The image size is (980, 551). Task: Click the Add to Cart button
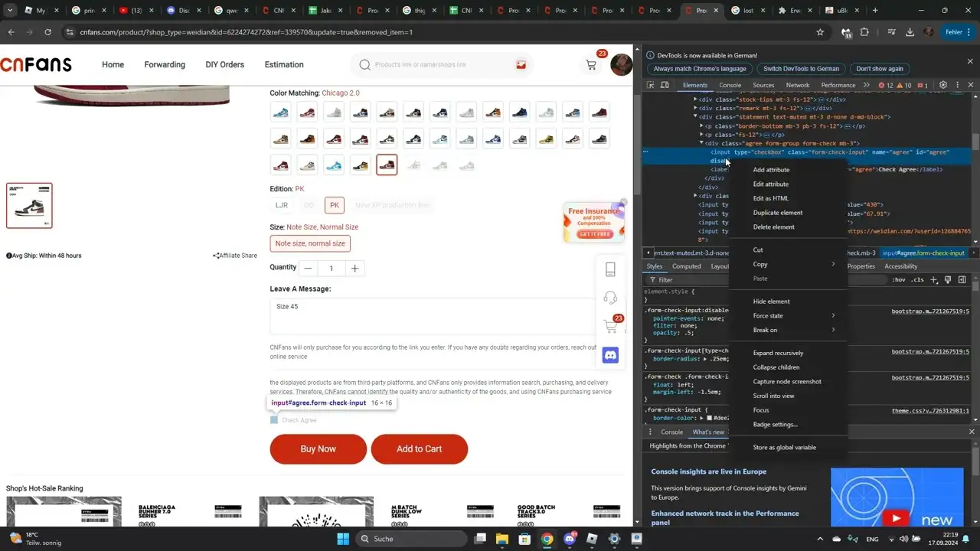tap(420, 449)
